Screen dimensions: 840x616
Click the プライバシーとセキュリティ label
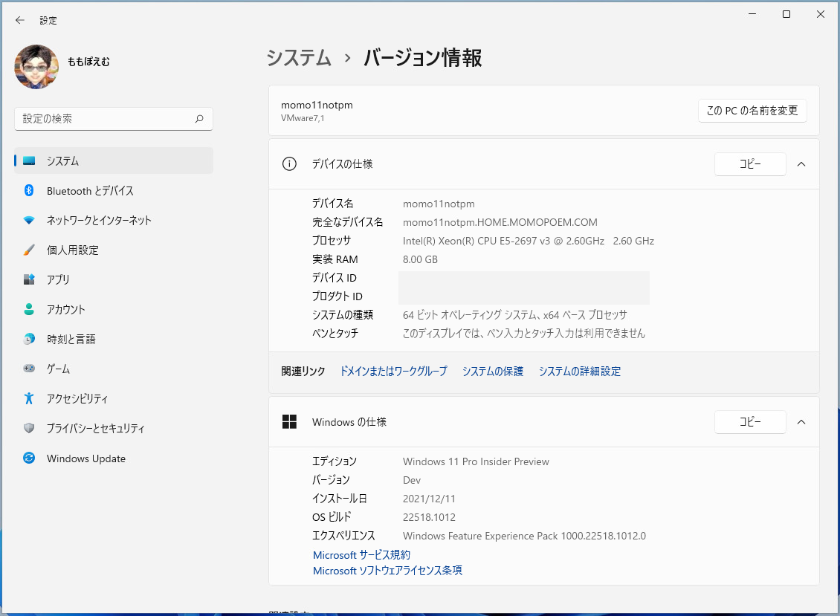tap(95, 428)
